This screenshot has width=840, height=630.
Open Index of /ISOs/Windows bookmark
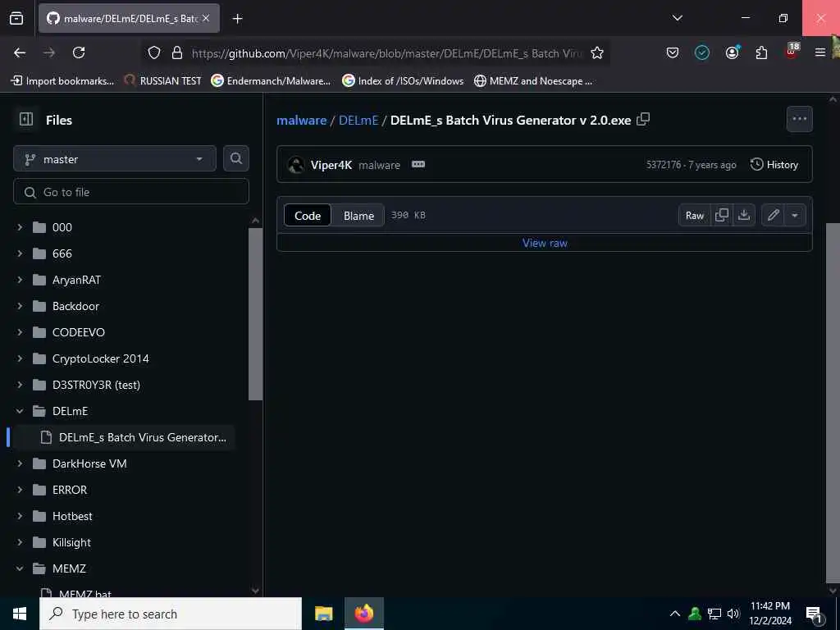coord(403,81)
